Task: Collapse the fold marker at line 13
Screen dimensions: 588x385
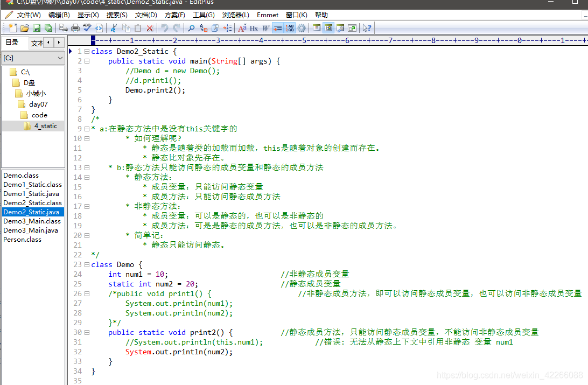Action: pos(87,167)
